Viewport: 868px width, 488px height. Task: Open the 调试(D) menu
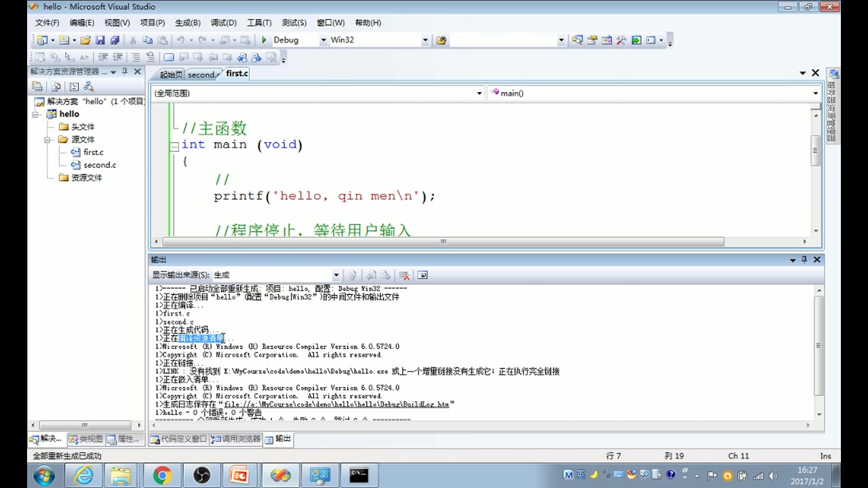(223, 22)
